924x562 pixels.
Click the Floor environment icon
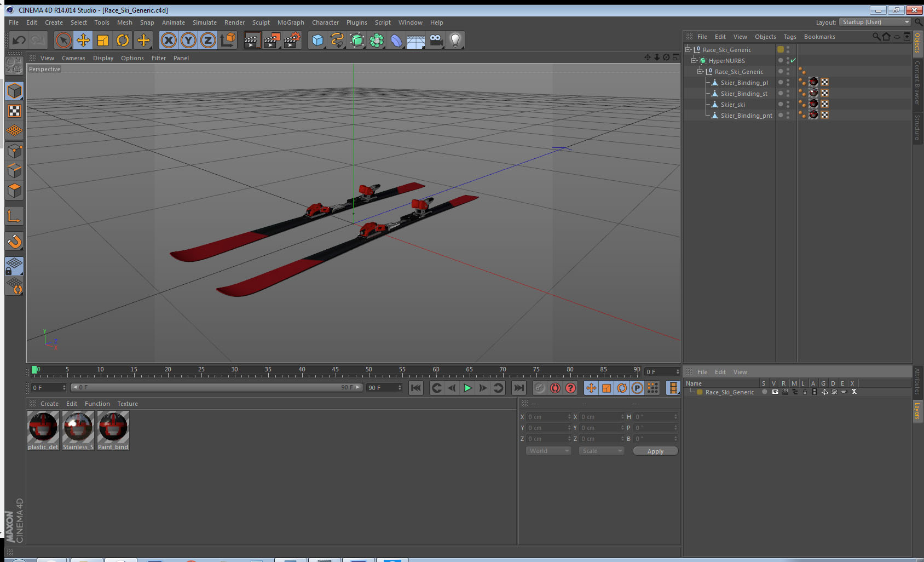(416, 40)
